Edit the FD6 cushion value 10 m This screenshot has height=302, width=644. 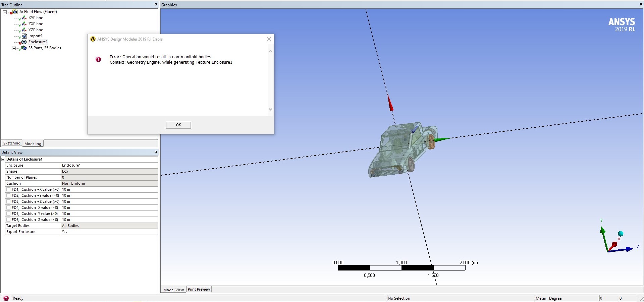[109, 220]
